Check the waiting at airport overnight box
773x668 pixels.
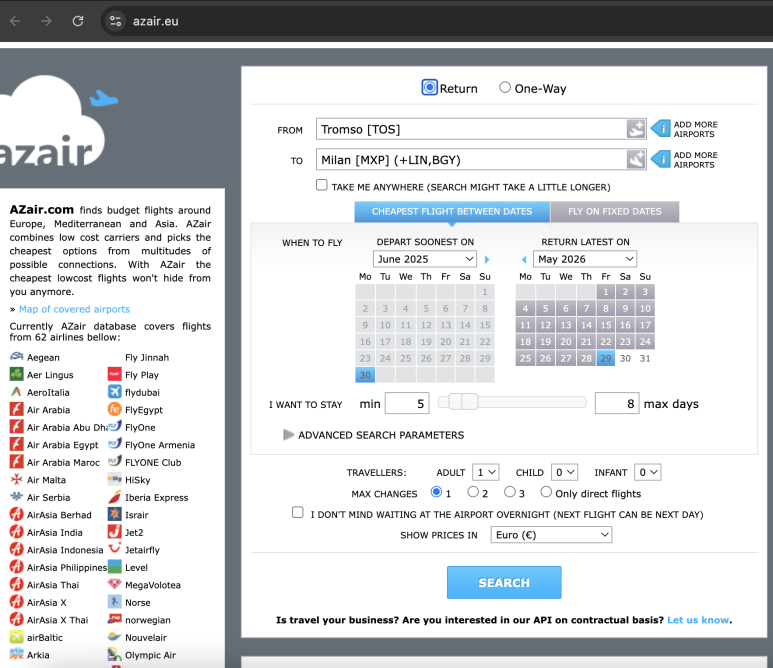click(297, 512)
